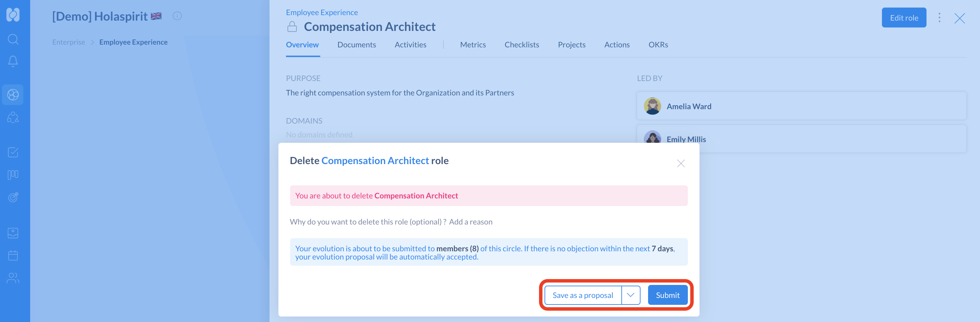
Task: Open the Holaspirit logo home icon
Action: 13,15
